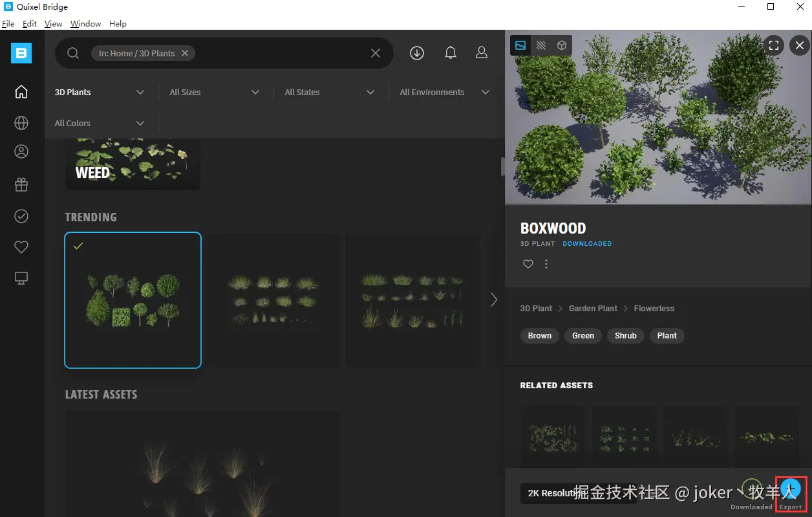Open the monitor local icon in the sidebar
The height and width of the screenshot is (517, 812).
(21, 278)
